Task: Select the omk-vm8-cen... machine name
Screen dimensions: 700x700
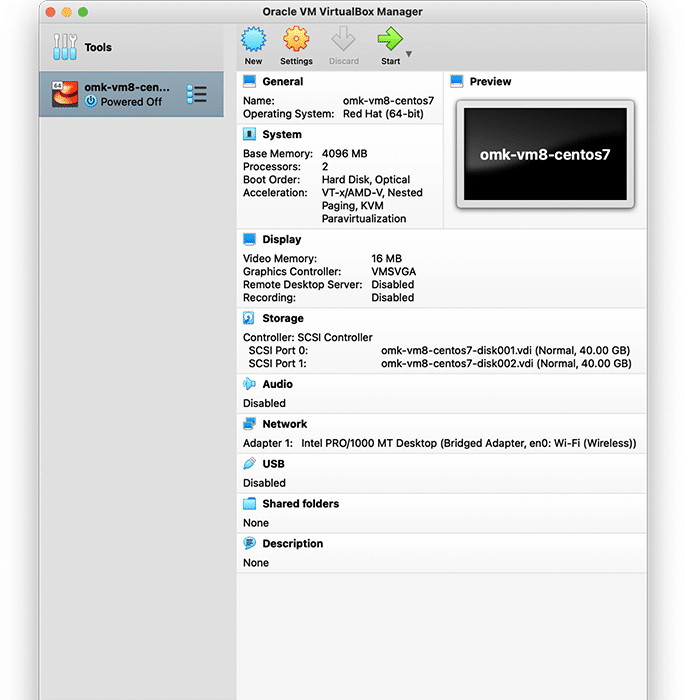Action: 127,87
